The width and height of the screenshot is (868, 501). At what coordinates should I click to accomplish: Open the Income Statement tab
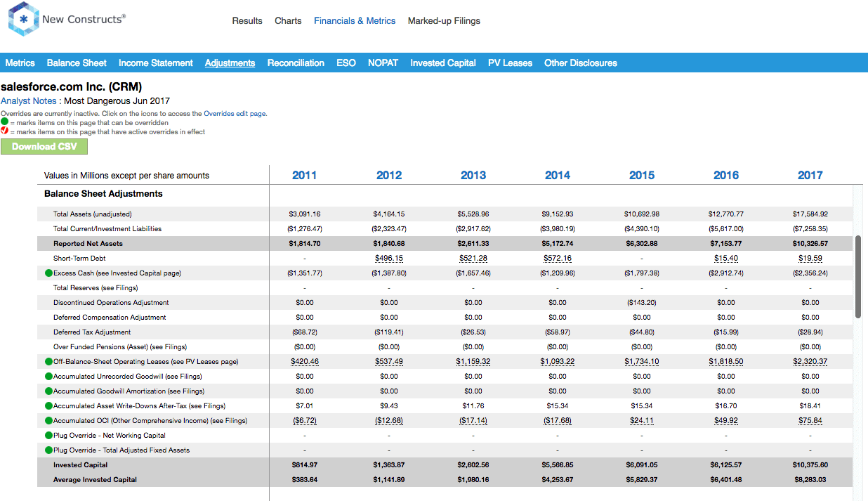[x=156, y=63]
